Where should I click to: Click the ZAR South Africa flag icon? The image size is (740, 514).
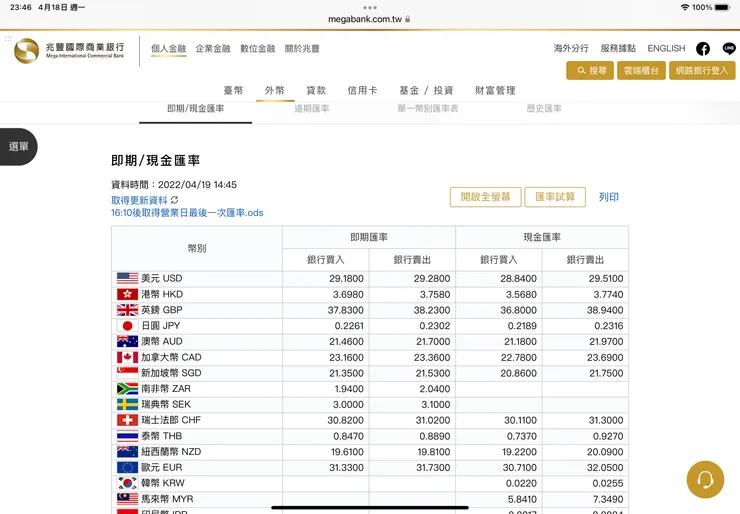click(127, 389)
